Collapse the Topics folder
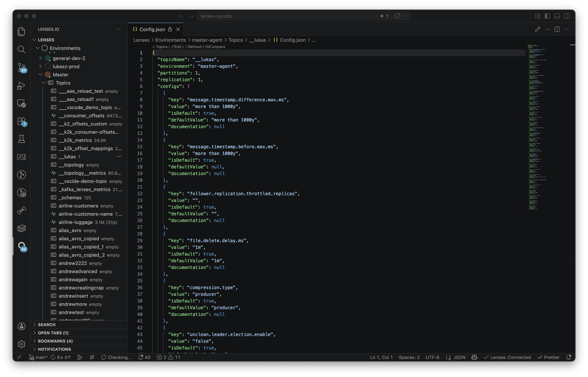 coord(44,83)
